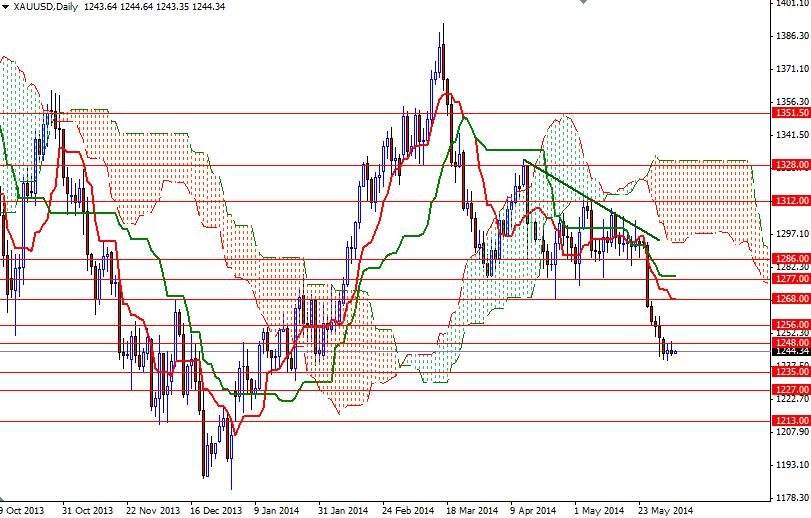Screen dimensions: 811x518
Task: Select the XAUUSD,Daily chart title text
Action: (x=46, y=7)
